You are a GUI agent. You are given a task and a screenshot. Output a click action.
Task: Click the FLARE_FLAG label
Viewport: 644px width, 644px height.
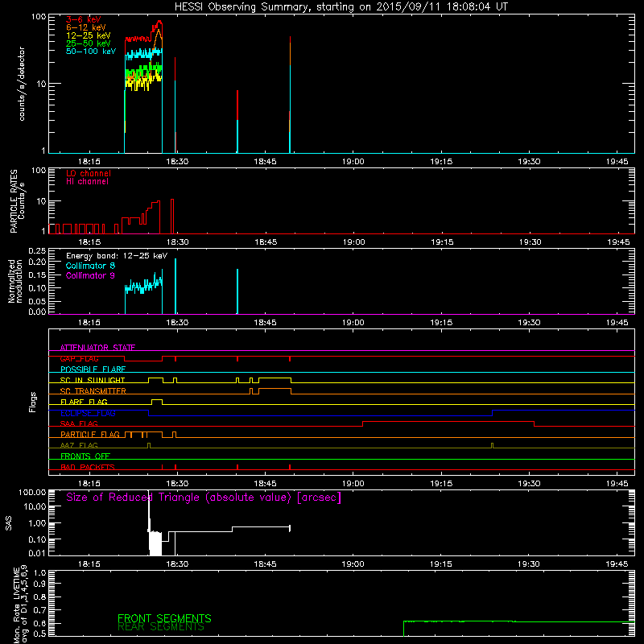(x=84, y=402)
